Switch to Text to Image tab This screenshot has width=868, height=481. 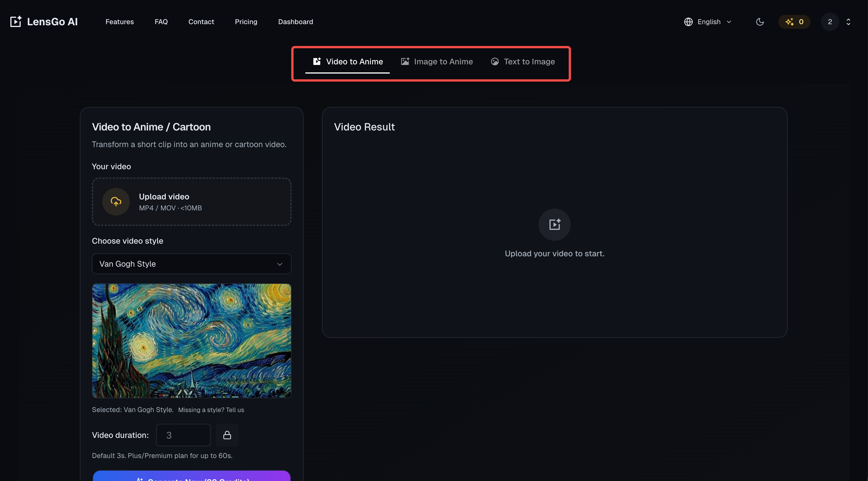(523, 62)
